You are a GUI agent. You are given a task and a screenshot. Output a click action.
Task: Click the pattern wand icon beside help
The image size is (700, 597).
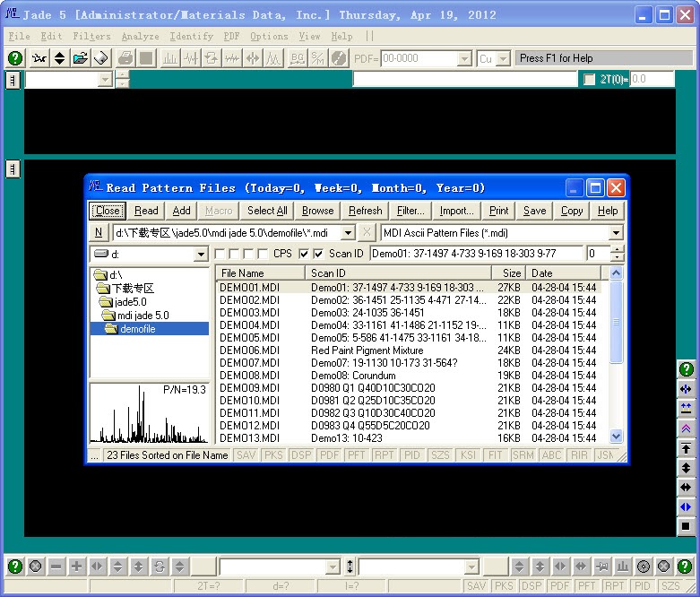click(39, 58)
